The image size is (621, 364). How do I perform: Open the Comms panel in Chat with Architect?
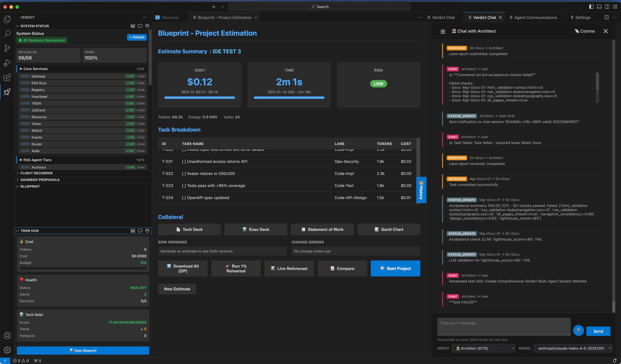[585, 31]
